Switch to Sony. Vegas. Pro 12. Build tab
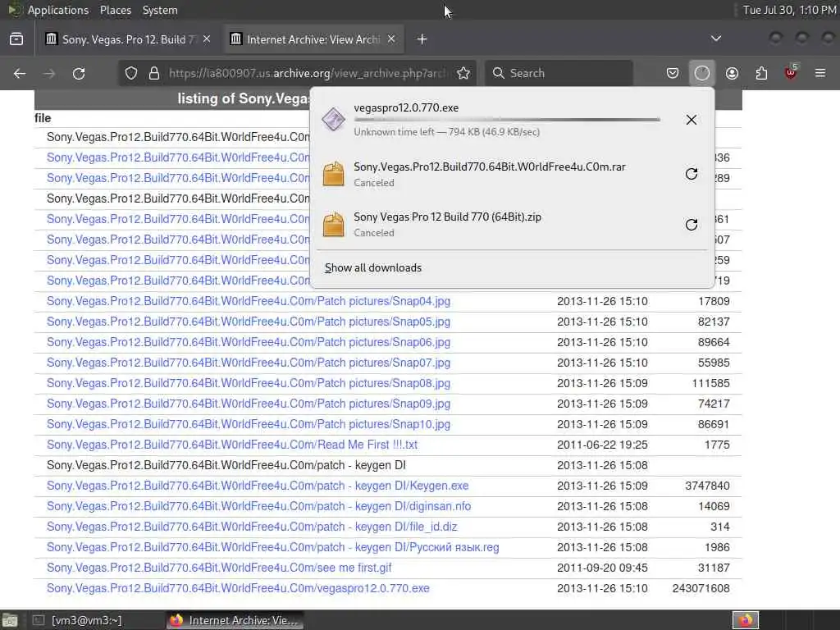The width and height of the screenshot is (840, 630). click(x=128, y=39)
